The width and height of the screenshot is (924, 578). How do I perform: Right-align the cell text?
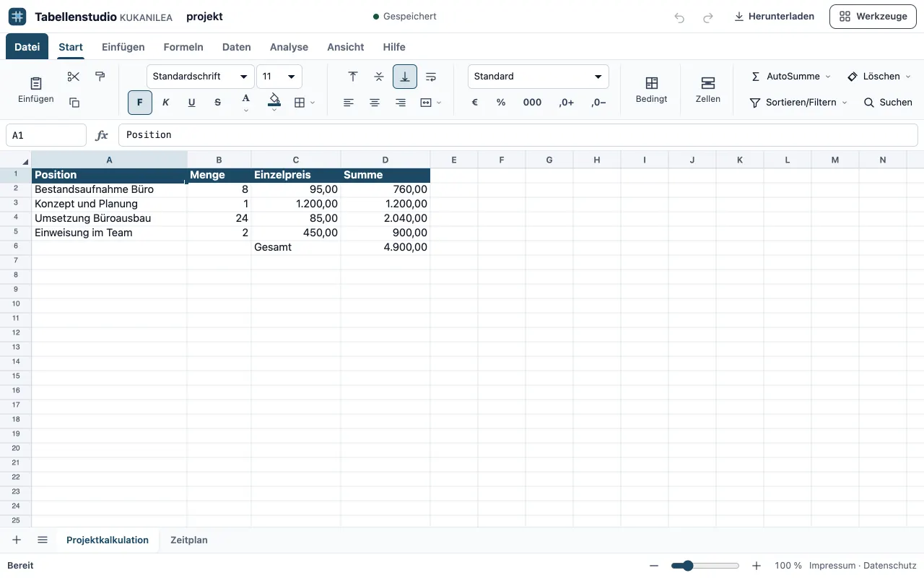pyautogui.click(x=401, y=103)
